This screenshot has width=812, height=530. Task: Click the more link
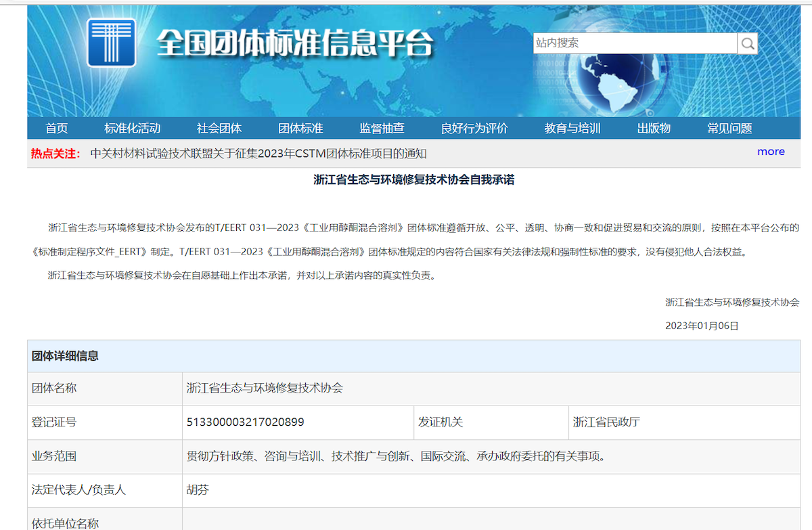[x=771, y=152]
